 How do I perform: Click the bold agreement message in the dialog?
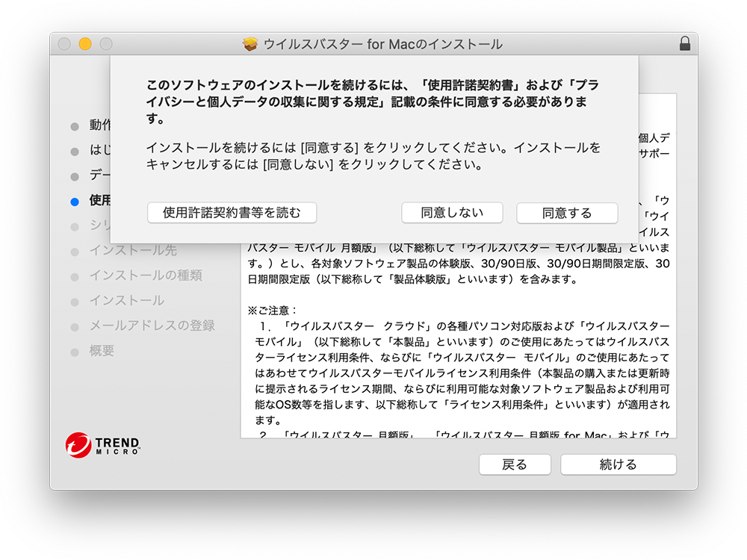(373, 102)
